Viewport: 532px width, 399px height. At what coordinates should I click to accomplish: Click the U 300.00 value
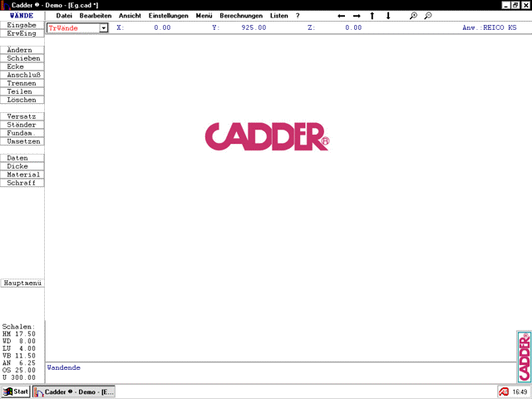tap(19, 377)
